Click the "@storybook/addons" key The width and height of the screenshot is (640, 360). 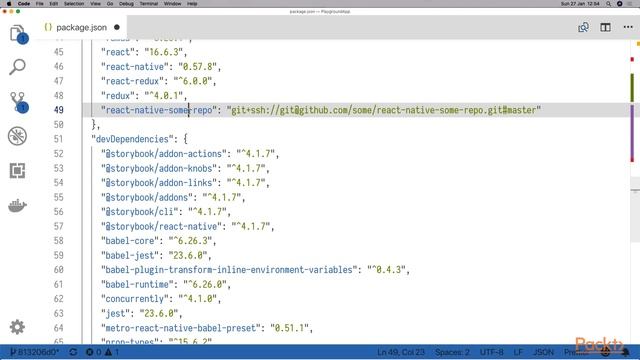(x=147, y=197)
